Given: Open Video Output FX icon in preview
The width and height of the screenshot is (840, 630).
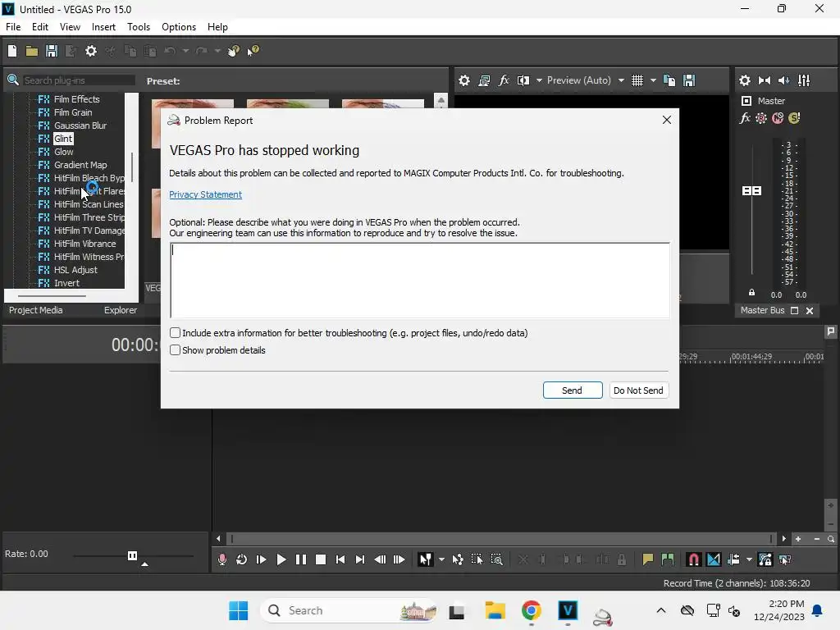Looking at the screenshot, I should coord(504,80).
